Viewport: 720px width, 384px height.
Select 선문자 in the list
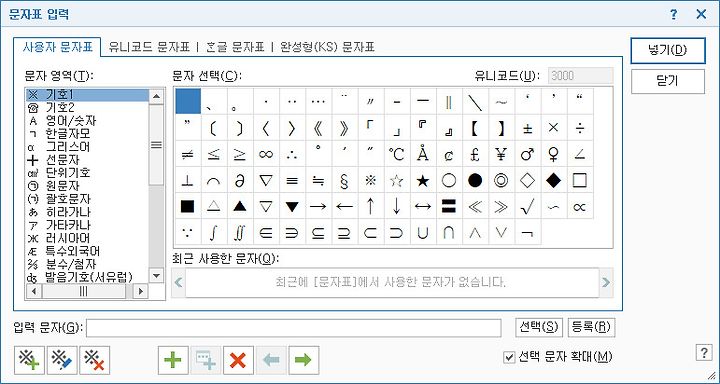click(87, 160)
